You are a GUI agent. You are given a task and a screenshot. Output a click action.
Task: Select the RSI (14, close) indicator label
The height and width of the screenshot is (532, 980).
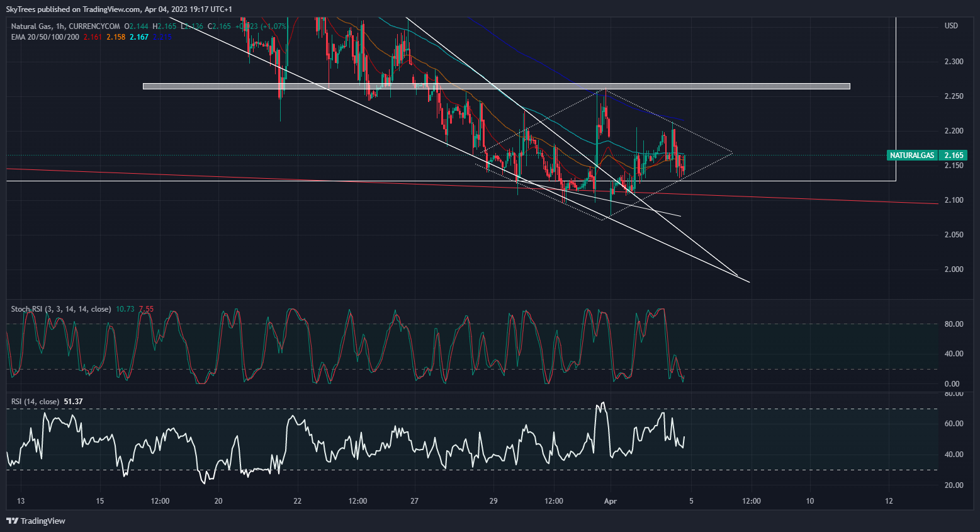(x=35, y=402)
